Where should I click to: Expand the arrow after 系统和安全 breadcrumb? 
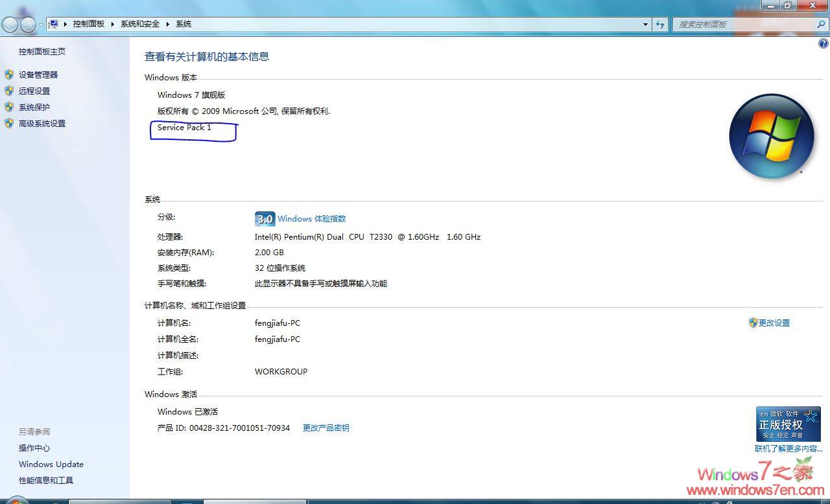pyautogui.click(x=167, y=24)
